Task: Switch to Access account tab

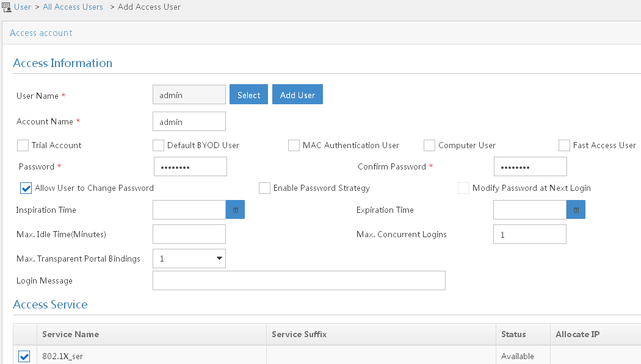Action: pyautogui.click(x=41, y=33)
